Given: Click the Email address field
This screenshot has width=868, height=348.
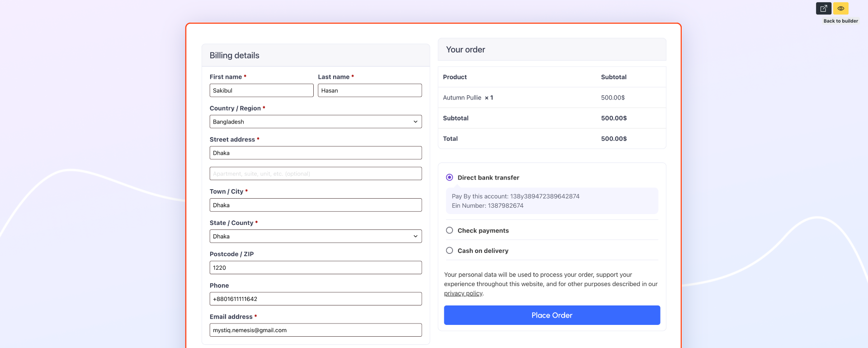Looking at the screenshot, I should (315, 330).
